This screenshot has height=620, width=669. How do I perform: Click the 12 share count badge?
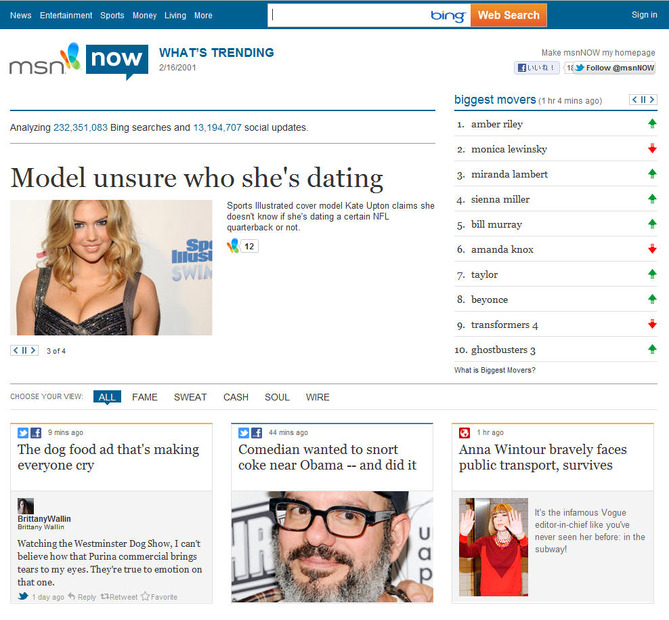[249, 246]
